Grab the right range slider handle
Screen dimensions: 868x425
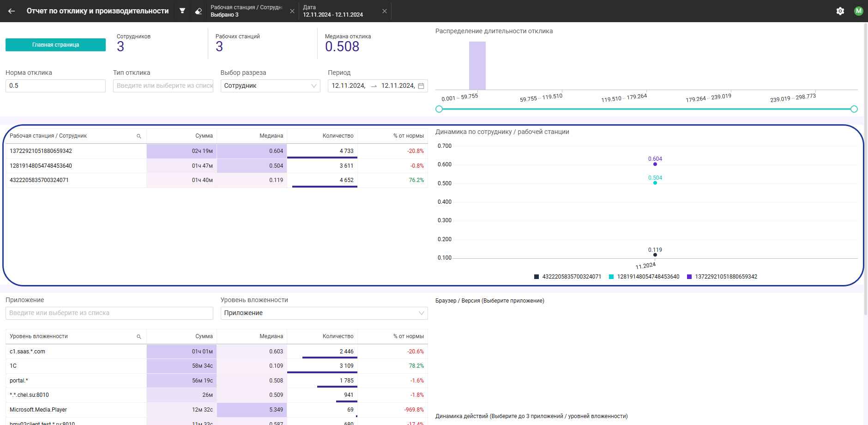click(854, 109)
